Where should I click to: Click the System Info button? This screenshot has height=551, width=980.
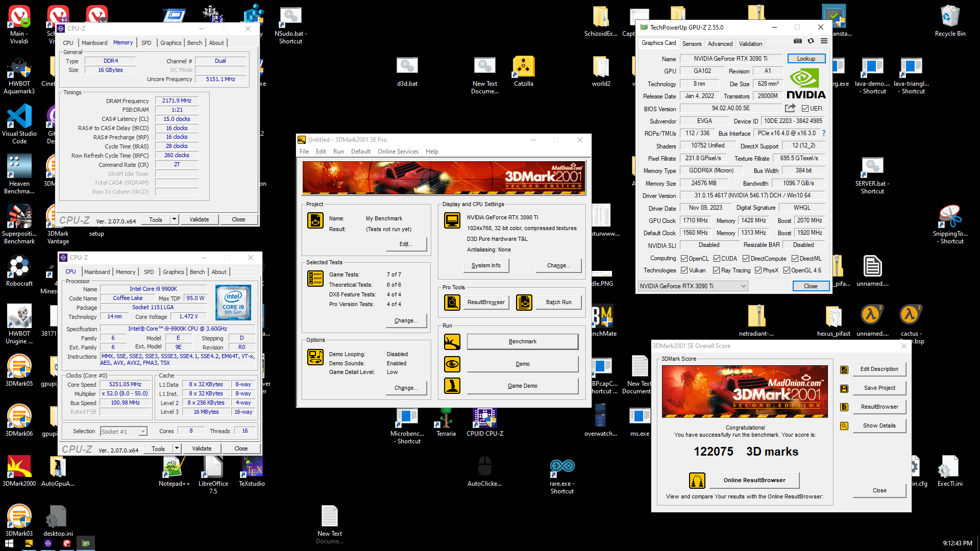[486, 265]
